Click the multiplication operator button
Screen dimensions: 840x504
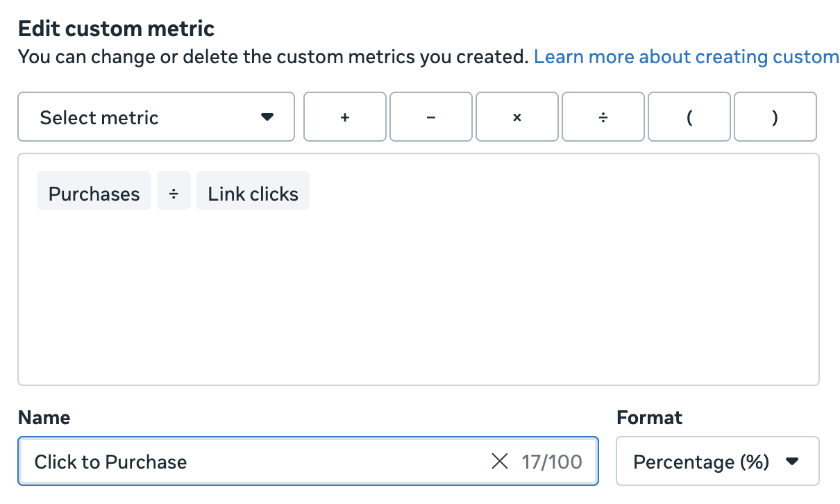[516, 117]
